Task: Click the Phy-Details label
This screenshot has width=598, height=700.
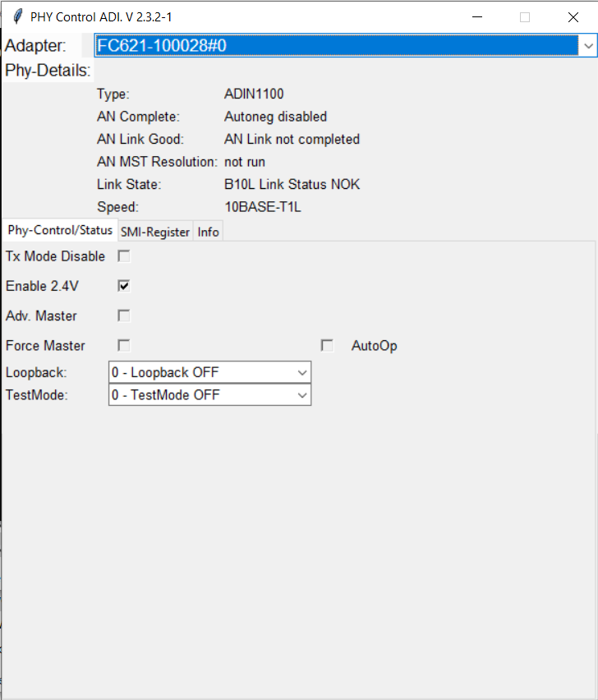Action: pyautogui.click(x=48, y=71)
